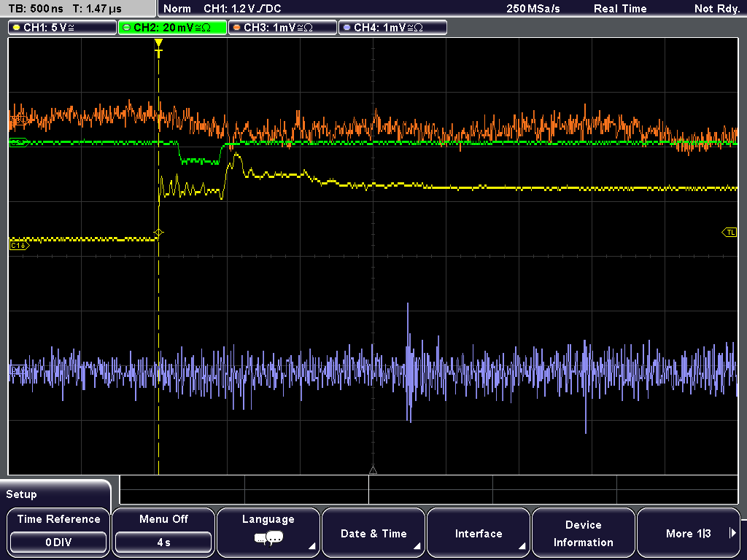
Task: Click the blue CH4 ground level marker
Action: pyautogui.click(x=18, y=370)
